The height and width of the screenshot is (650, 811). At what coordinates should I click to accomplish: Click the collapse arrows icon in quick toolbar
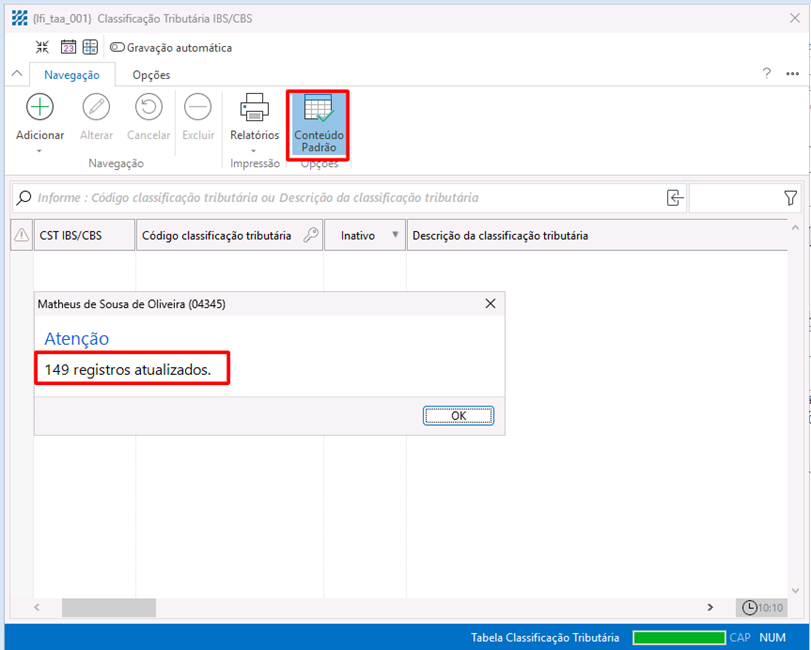42,47
